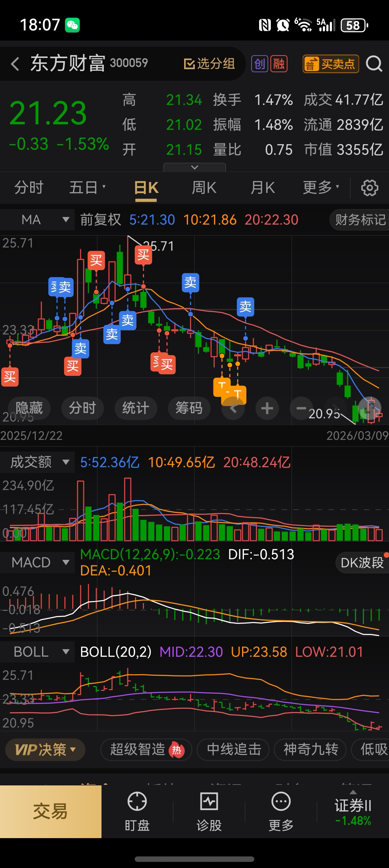Expand the quote details chevron
Screen dimensions: 389x868
point(194,167)
